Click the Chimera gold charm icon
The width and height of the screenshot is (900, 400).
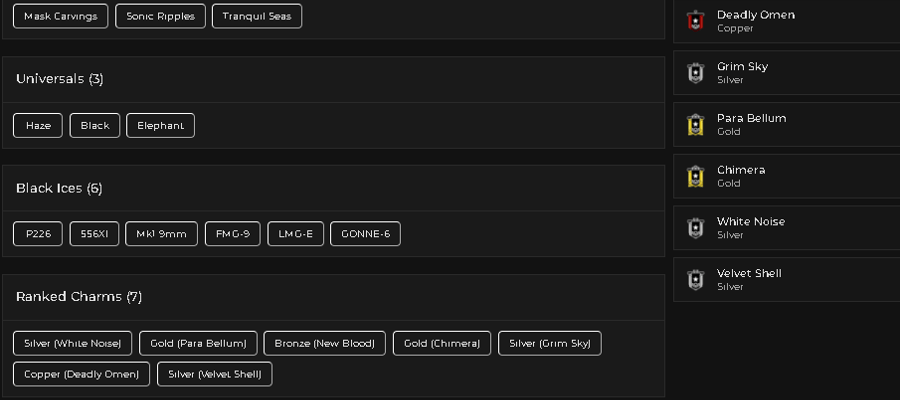pyautogui.click(x=695, y=176)
